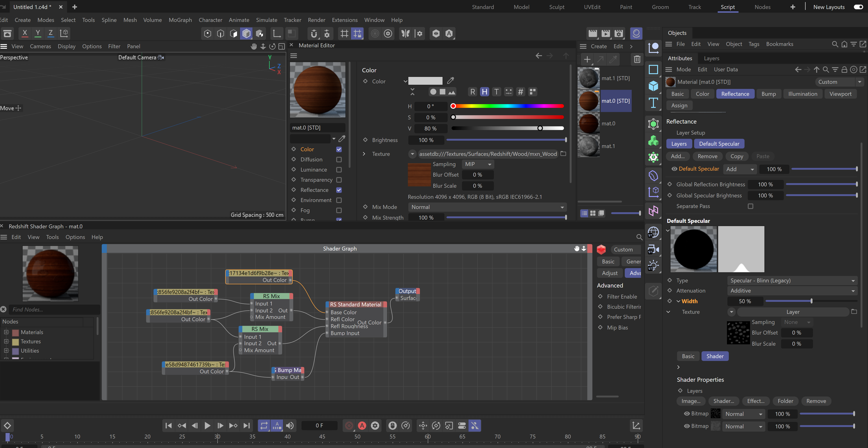This screenshot has width=868, height=448.
Task: Enable the Transparency channel checkbox
Action: [x=339, y=180]
